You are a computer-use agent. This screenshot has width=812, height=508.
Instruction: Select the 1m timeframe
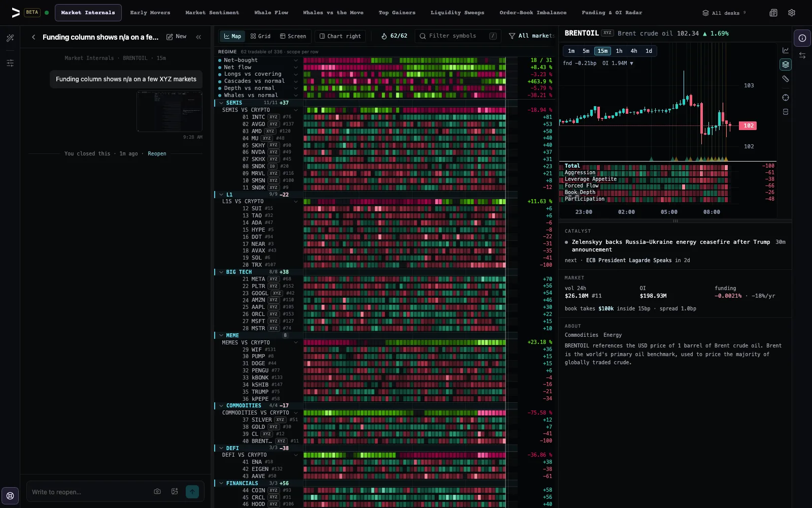571,51
